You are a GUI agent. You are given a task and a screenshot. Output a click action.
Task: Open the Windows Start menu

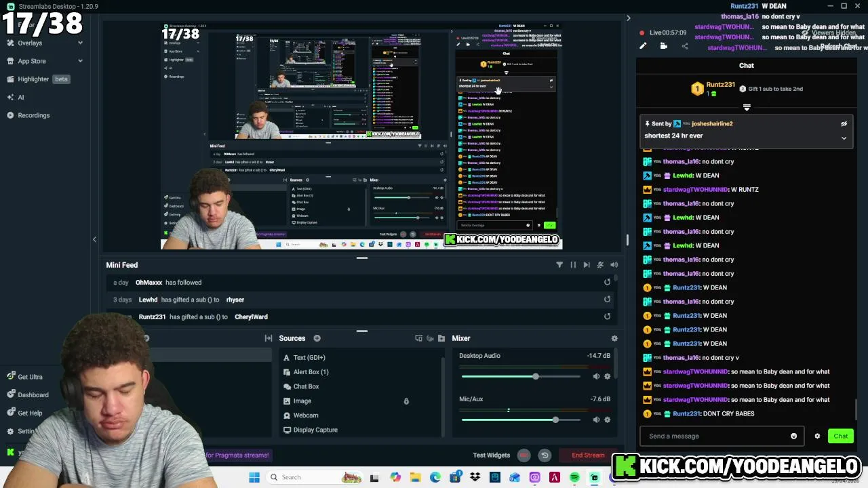(254, 477)
